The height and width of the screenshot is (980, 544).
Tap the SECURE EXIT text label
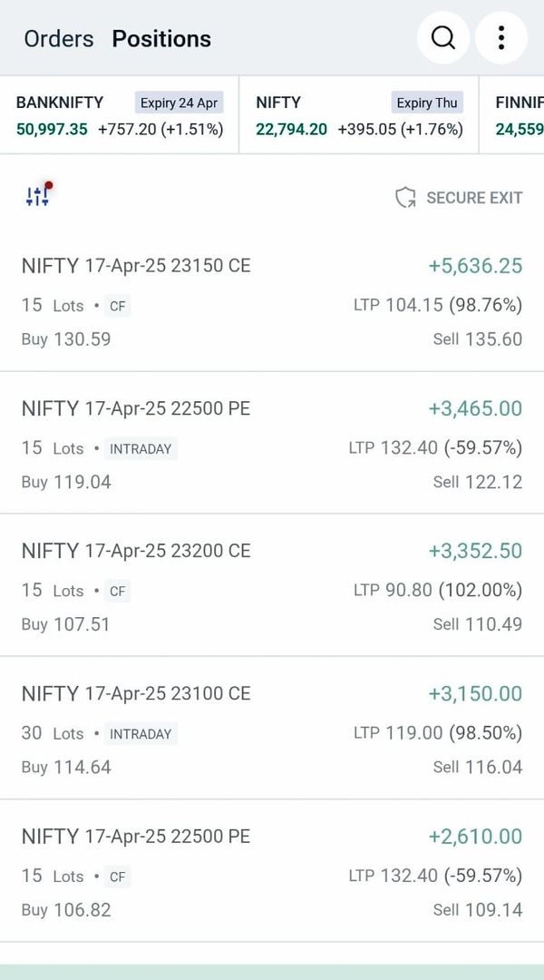474,198
